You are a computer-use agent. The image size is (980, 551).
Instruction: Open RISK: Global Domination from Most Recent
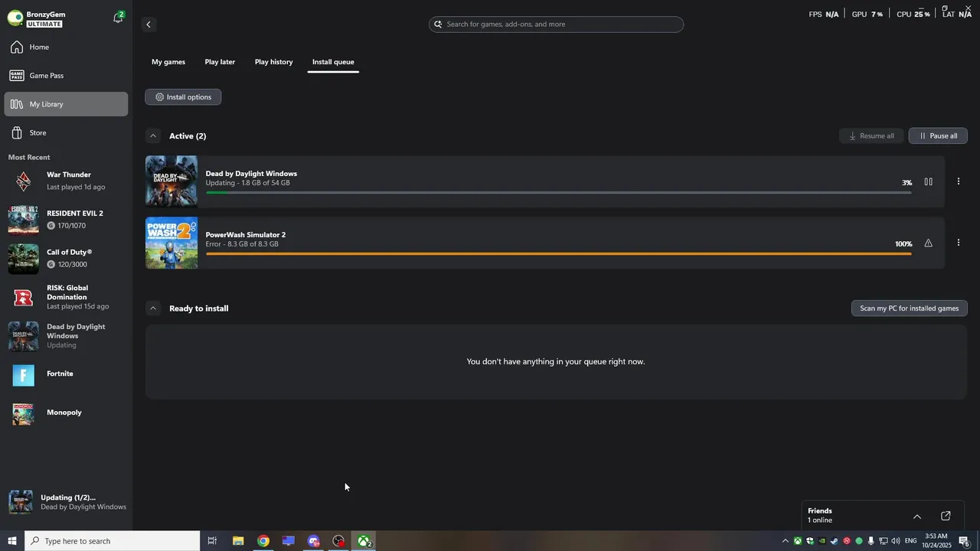coord(66,297)
